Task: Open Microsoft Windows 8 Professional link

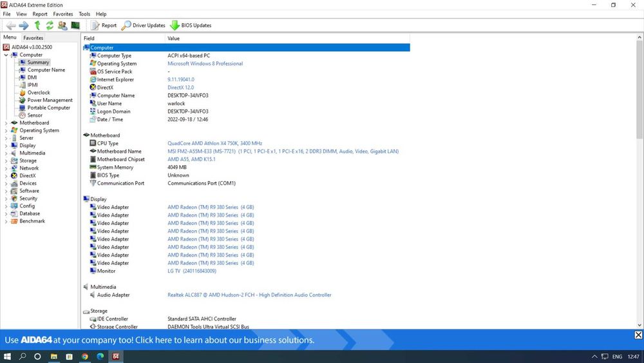Action: click(x=205, y=64)
